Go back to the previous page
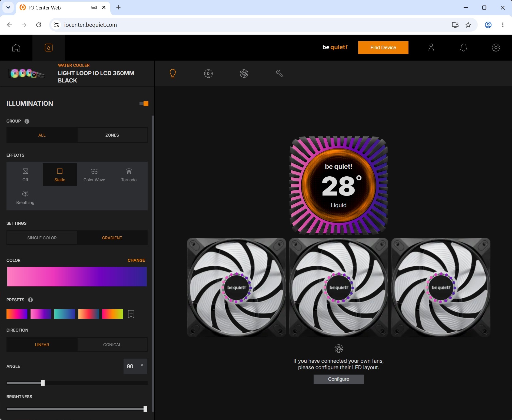Screen dimensions: 512x420 point(9,25)
